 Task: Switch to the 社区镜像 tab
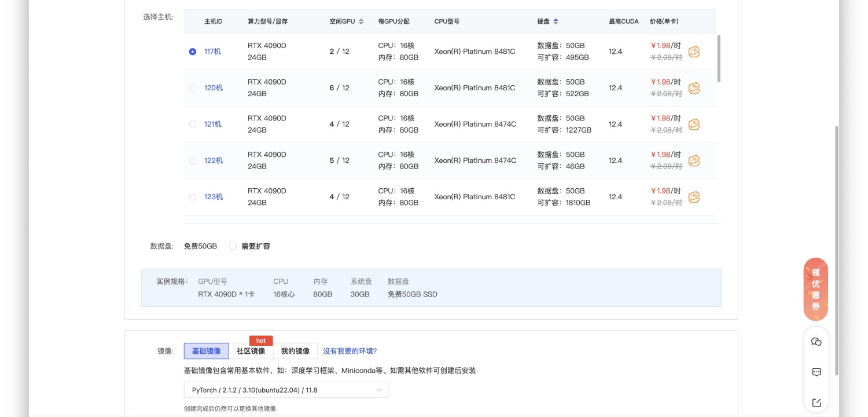(x=251, y=351)
